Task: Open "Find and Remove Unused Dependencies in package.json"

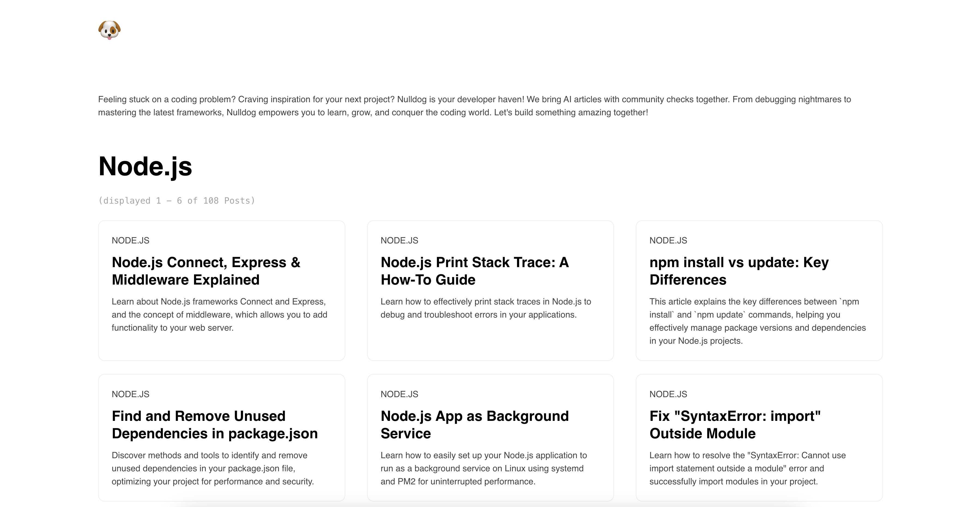Action: pos(215,424)
